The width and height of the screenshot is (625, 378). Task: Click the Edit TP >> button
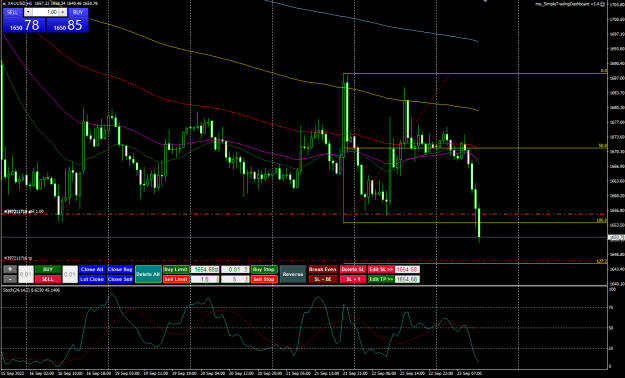[x=381, y=279]
